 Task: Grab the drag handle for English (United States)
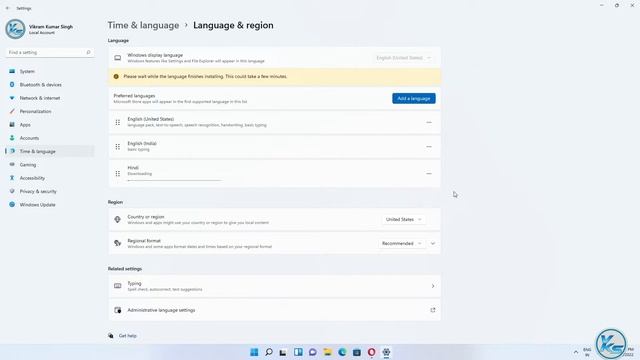118,122
